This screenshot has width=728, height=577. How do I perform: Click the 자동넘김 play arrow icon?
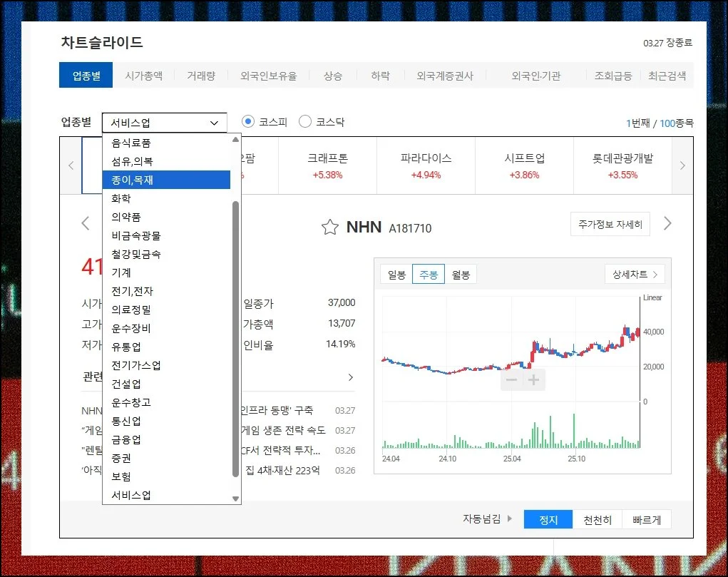coord(508,520)
